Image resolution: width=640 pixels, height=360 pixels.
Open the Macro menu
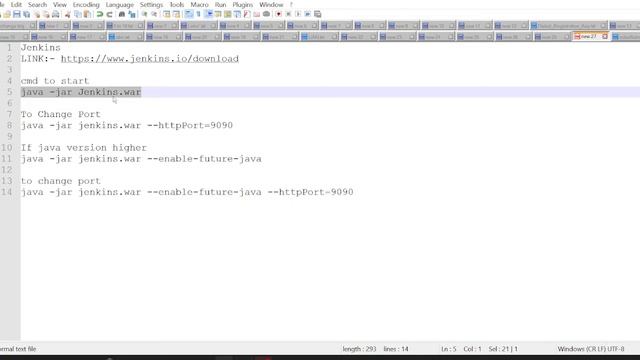point(199,4)
